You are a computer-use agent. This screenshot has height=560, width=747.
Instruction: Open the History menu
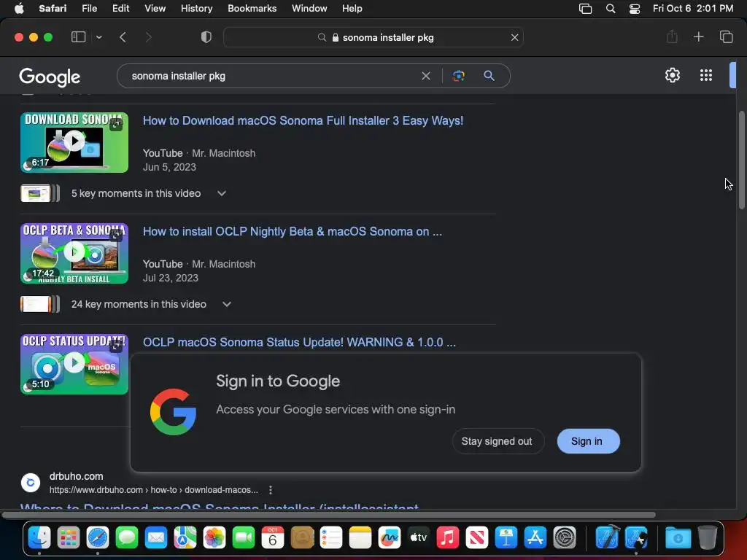pyautogui.click(x=196, y=8)
